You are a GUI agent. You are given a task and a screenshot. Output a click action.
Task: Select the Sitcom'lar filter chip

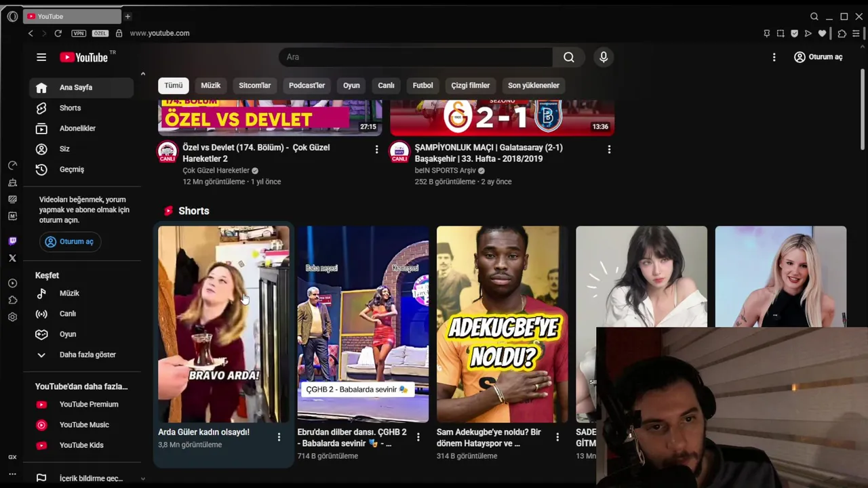pos(255,85)
